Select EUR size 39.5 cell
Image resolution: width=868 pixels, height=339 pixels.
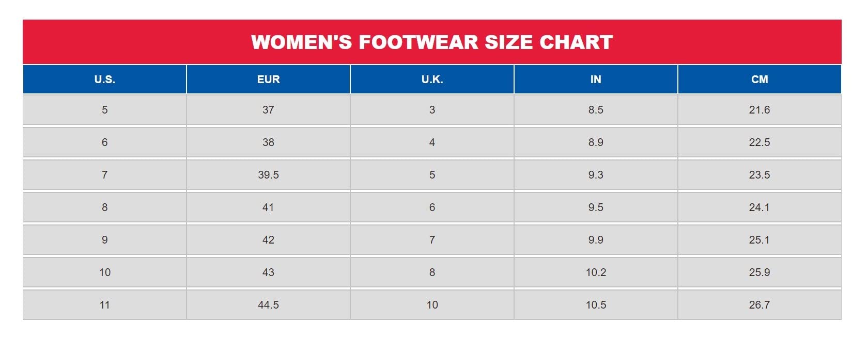pos(268,175)
